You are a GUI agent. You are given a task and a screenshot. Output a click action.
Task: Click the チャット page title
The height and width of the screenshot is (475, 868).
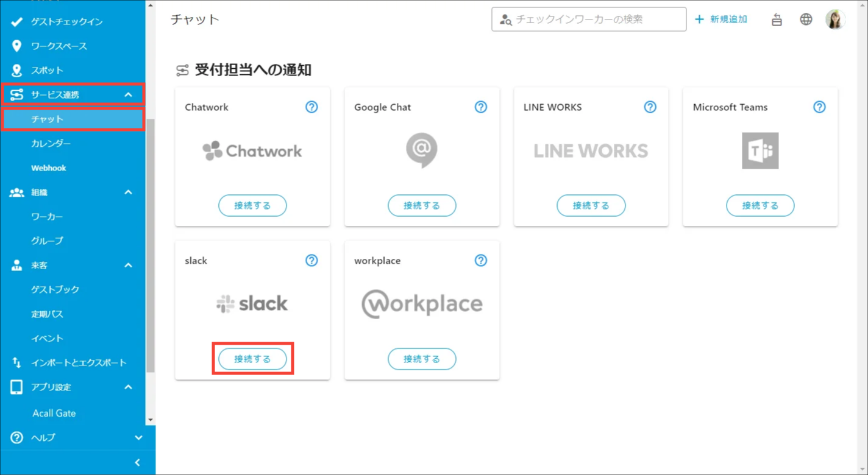(x=195, y=19)
